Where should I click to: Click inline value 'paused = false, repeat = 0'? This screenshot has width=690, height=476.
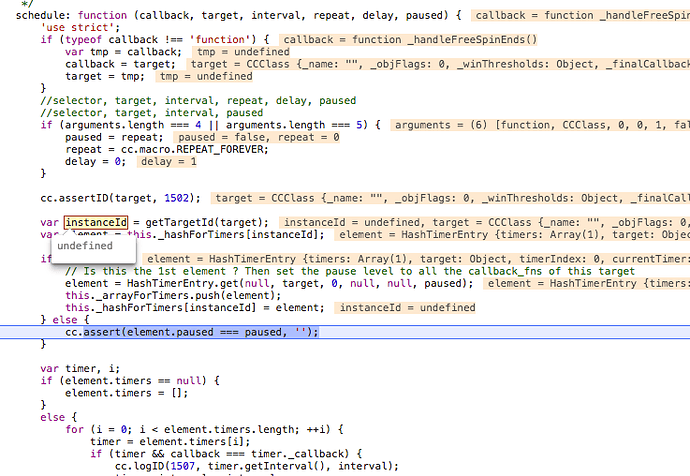(x=259, y=137)
